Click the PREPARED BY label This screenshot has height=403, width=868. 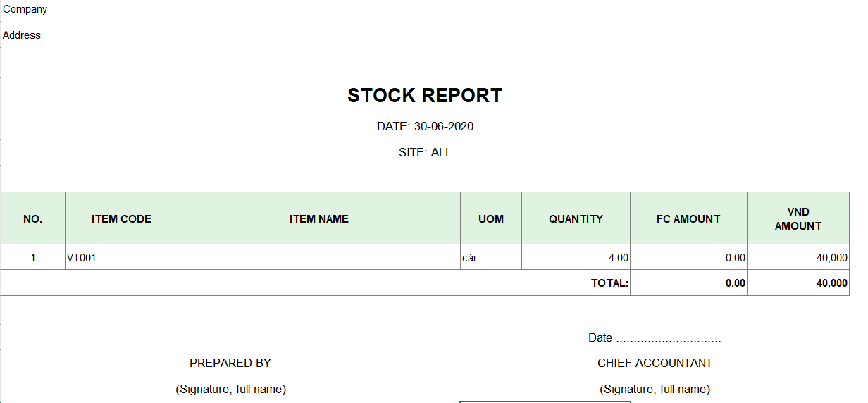pyautogui.click(x=230, y=364)
